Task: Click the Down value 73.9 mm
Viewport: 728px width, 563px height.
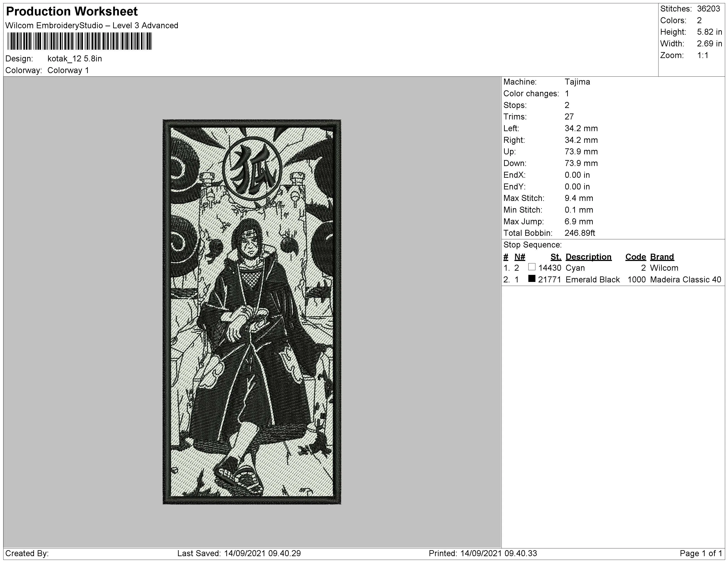Action: click(581, 163)
